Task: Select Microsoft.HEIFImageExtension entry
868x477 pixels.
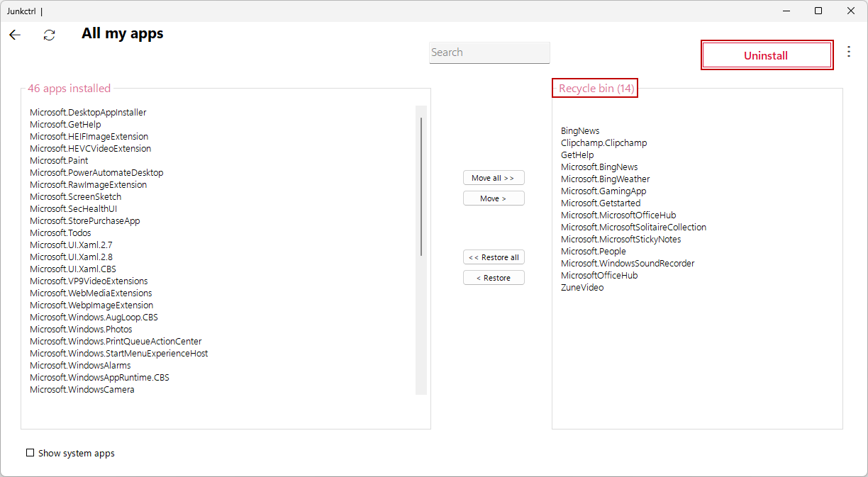Action: pyautogui.click(x=89, y=137)
